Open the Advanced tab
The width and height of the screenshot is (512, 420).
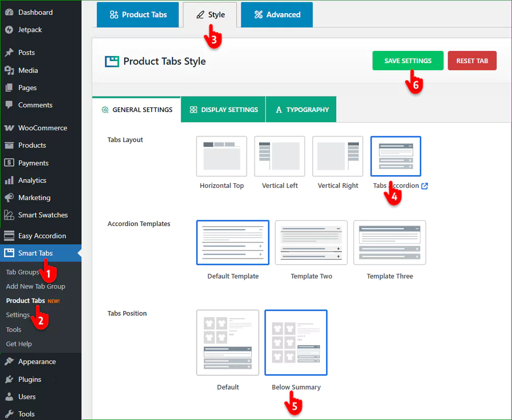tap(277, 15)
